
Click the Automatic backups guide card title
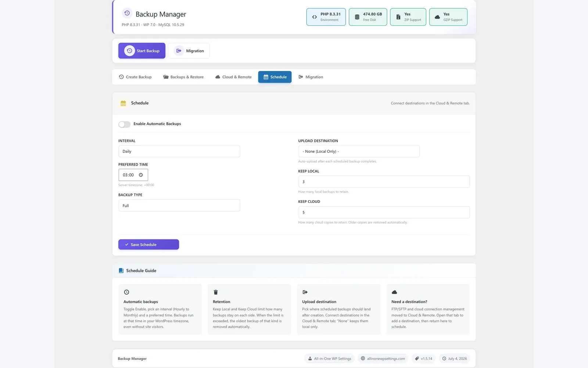click(x=141, y=302)
